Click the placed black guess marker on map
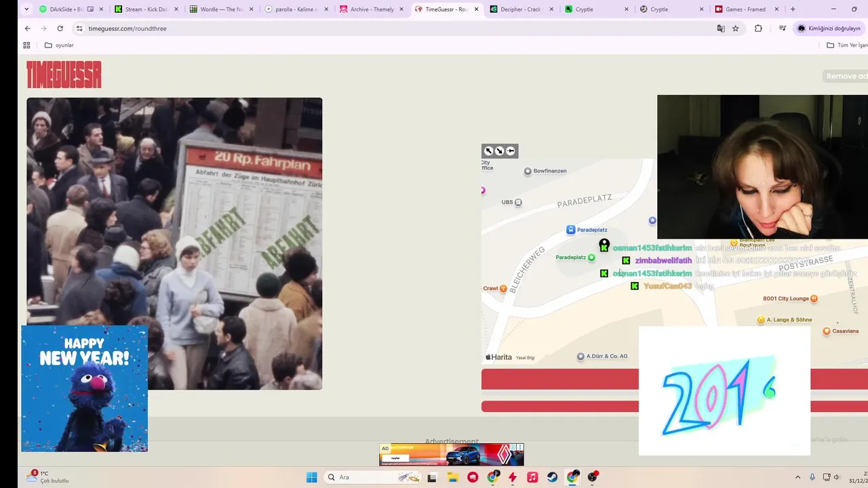868x488 pixels. pos(604,244)
